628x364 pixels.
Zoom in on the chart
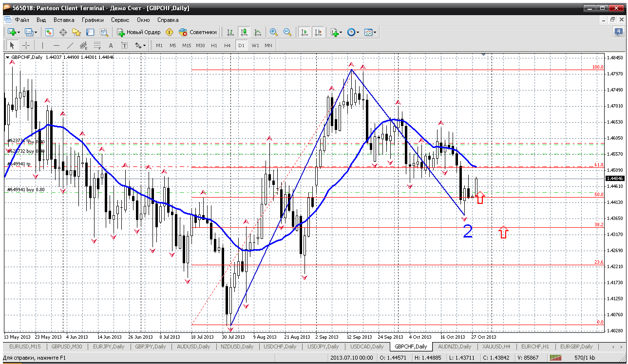[x=274, y=32]
